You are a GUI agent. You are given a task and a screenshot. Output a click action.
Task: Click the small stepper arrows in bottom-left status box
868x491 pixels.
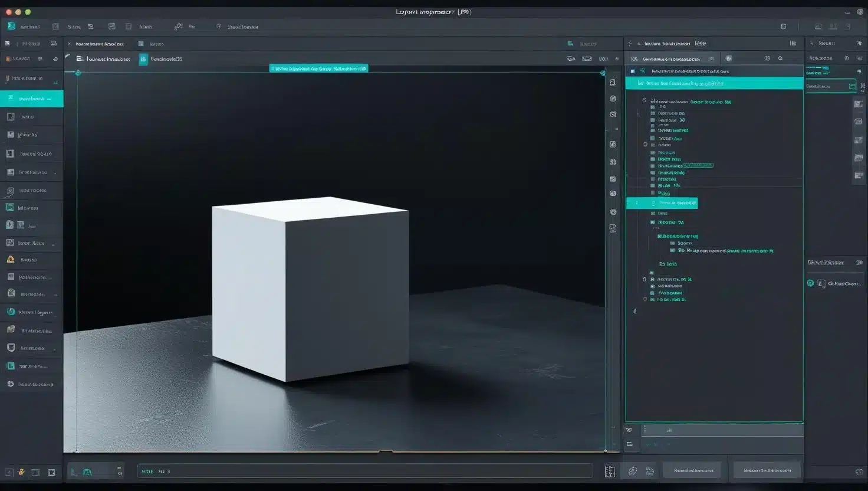[x=120, y=471]
